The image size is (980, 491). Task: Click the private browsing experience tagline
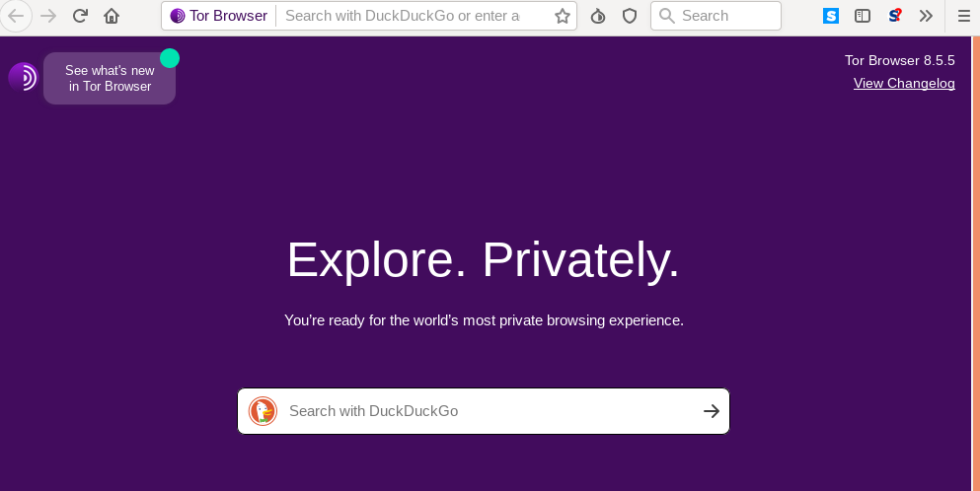[x=484, y=320]
